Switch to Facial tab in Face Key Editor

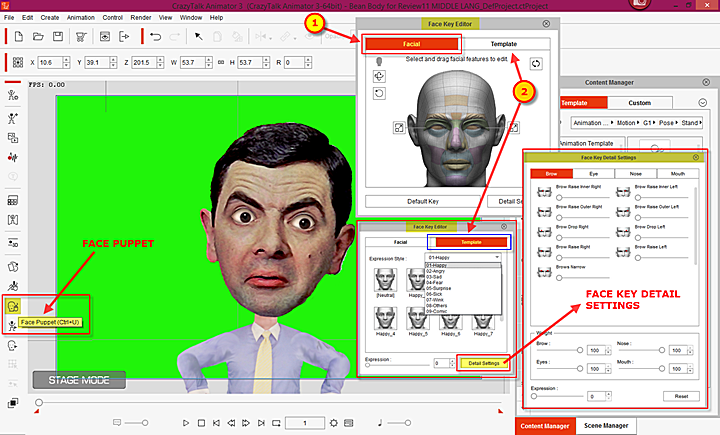411,44
